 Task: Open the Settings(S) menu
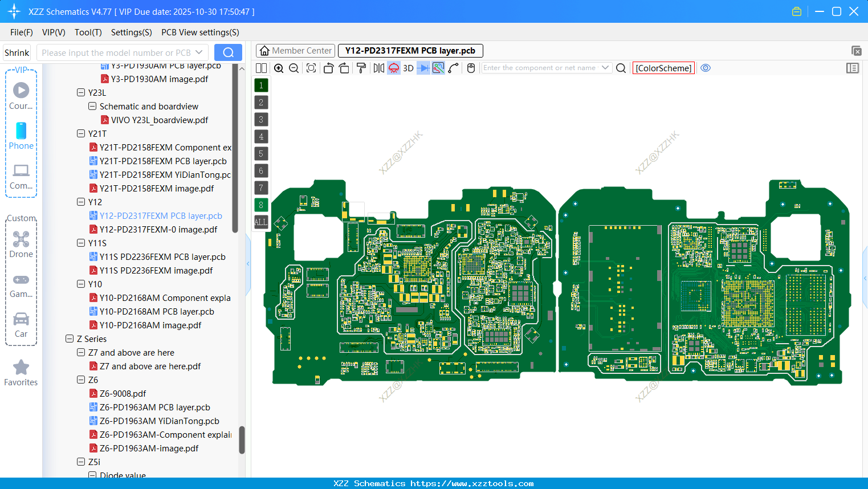click(131, 32)
